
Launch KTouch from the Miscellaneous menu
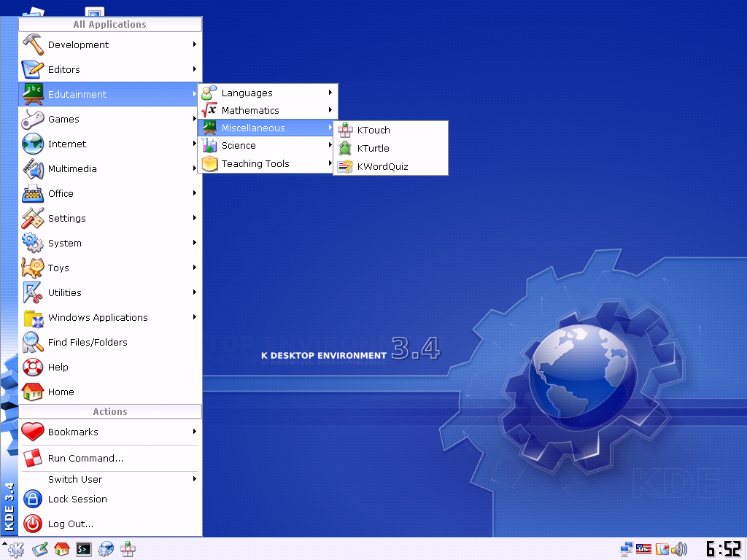click(391, 130)
